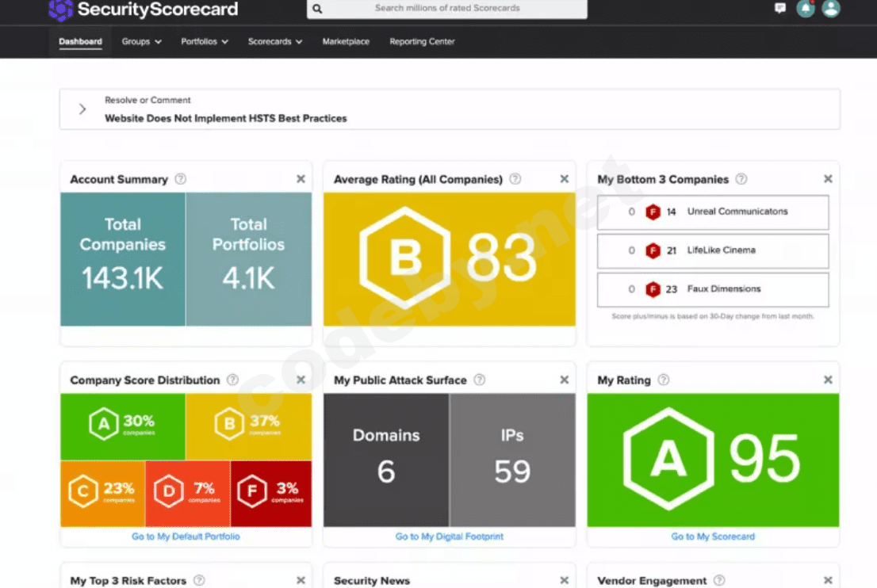Click Go to My Default Portfolio link
Image resolution: width=877 pixels, height=588 pixels.
pyautogui.click(x=186, y=536)
